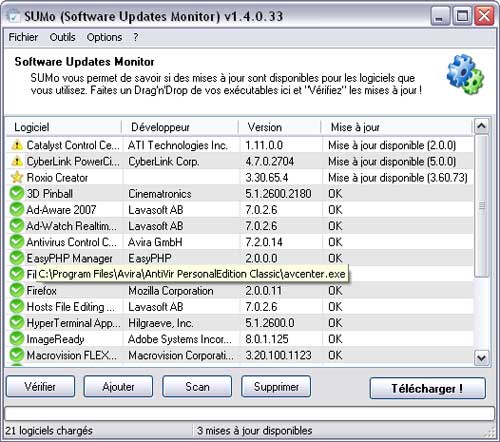
Task: Click the empty progress bar
Action: (249, 414)
